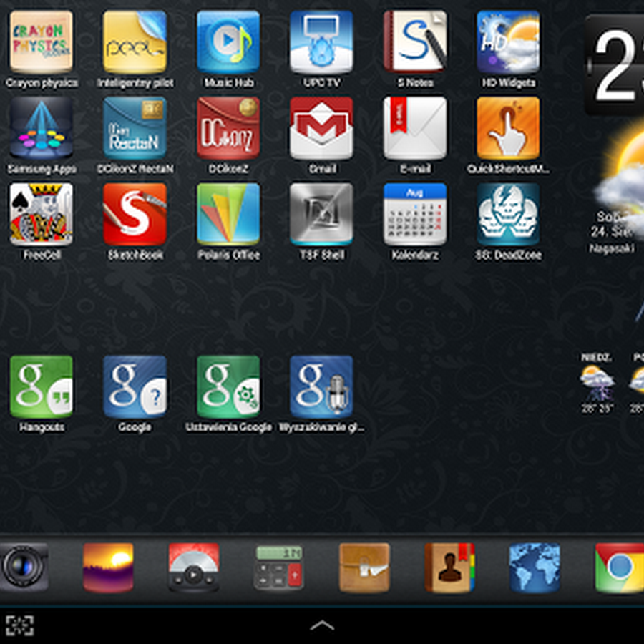Open the world map browser dock icon
644x644 pixels.
point(535,567)
